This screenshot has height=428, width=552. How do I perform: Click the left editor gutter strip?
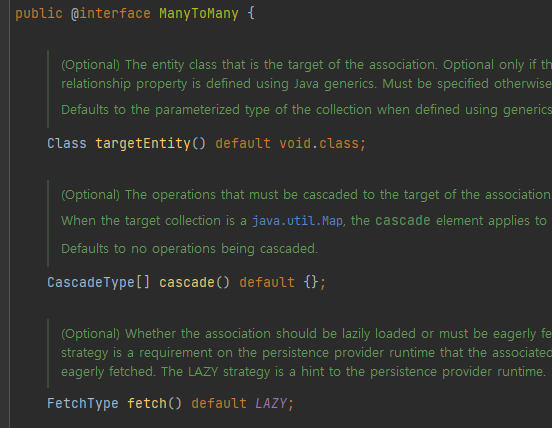click(5, 214)
